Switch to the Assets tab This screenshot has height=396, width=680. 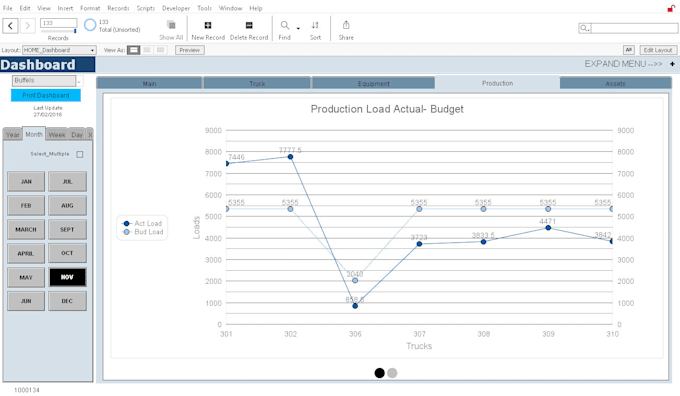(x=615, y=83)
